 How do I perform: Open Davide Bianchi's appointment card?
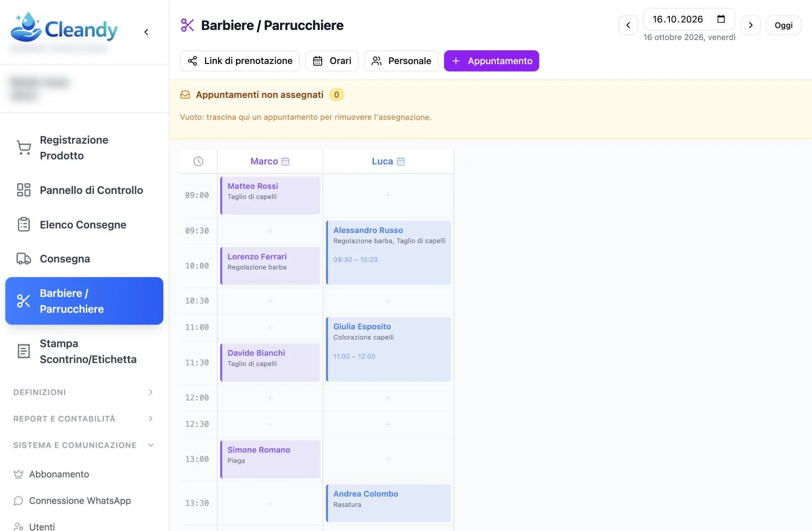tap(270, 362)
